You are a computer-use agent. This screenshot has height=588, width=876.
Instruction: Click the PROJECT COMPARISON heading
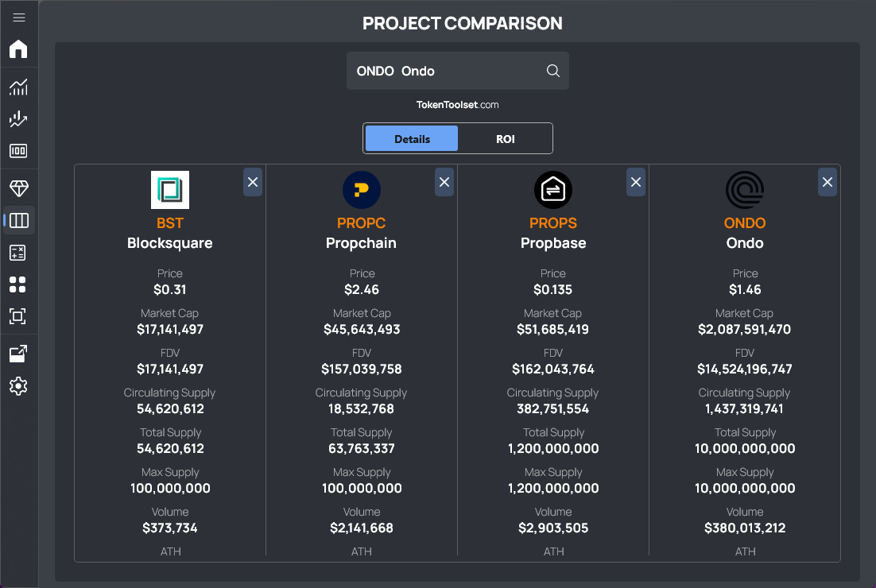coord(463,24)
